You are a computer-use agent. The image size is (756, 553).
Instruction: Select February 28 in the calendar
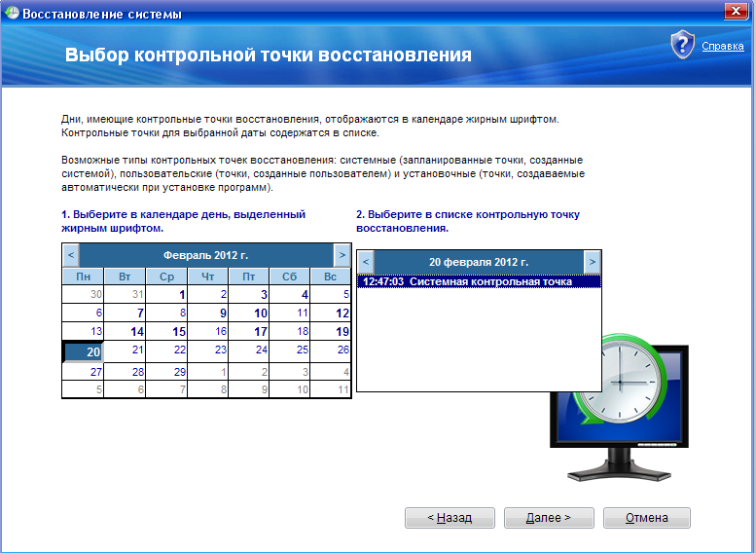coord(125,372)
